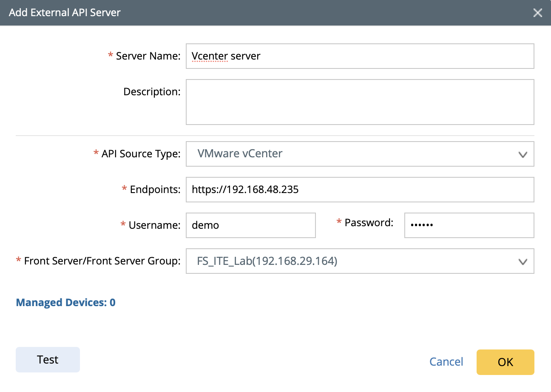Click into the masked Password field

[x=469, y=225]
